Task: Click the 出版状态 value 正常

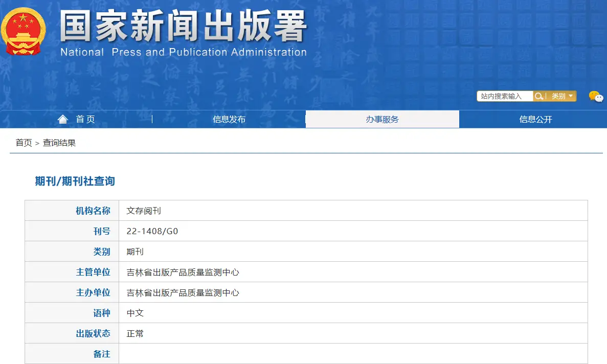Action: click(x=136, y=333)
